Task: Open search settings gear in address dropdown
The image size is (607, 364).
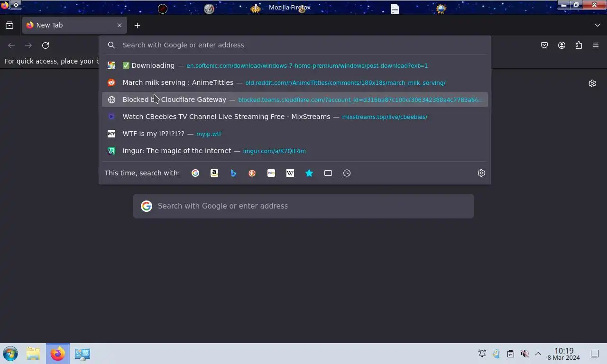Action: (481, 173)
